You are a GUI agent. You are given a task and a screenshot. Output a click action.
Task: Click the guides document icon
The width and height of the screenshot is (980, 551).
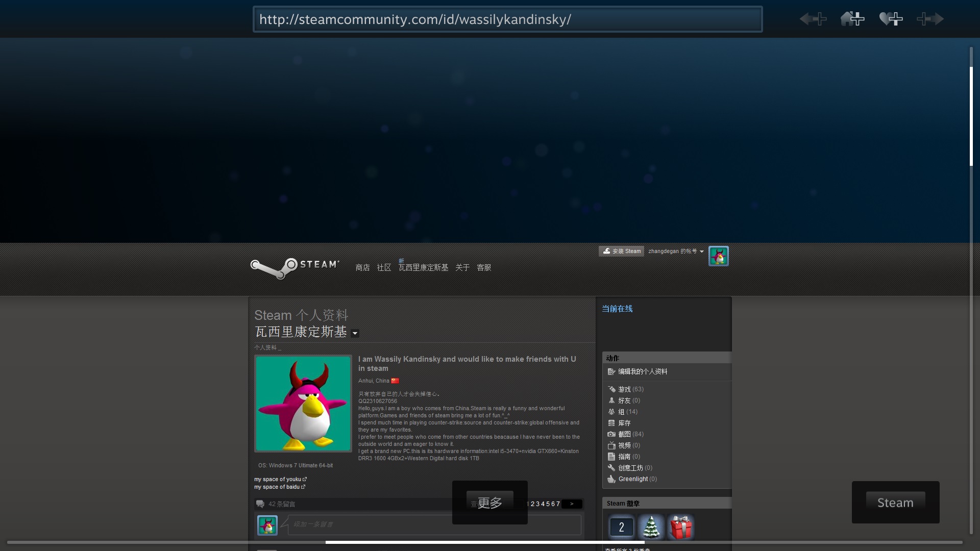611,457
